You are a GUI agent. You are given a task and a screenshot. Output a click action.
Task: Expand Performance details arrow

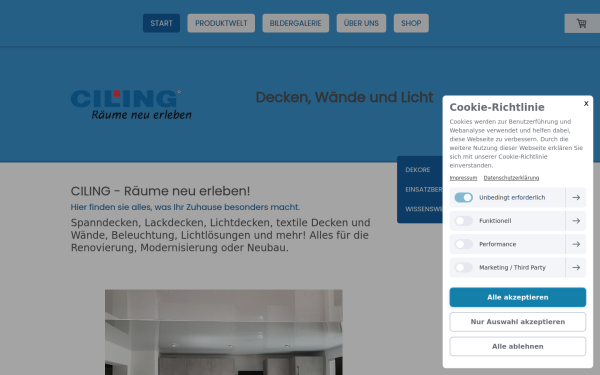pos(576,244)
